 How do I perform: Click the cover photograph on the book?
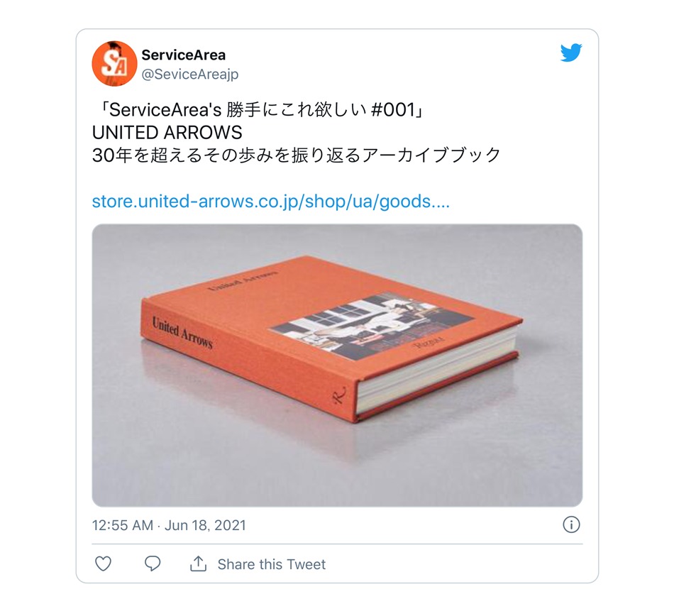pyautogui.click(x=373, y=326)
